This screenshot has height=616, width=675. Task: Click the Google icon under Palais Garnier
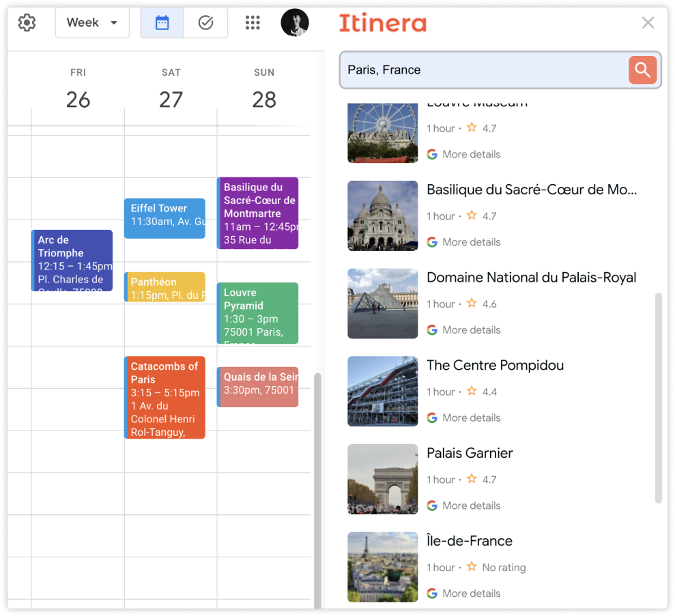432,505
